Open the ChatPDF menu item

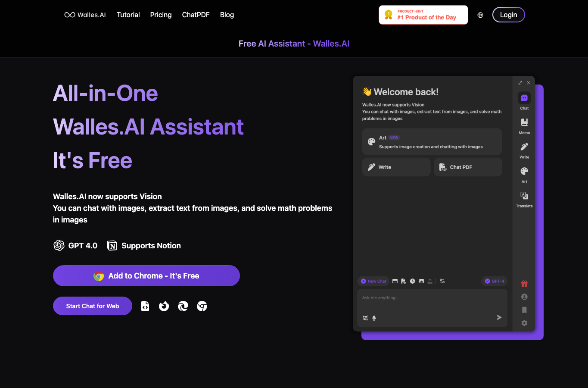point(196,15)
